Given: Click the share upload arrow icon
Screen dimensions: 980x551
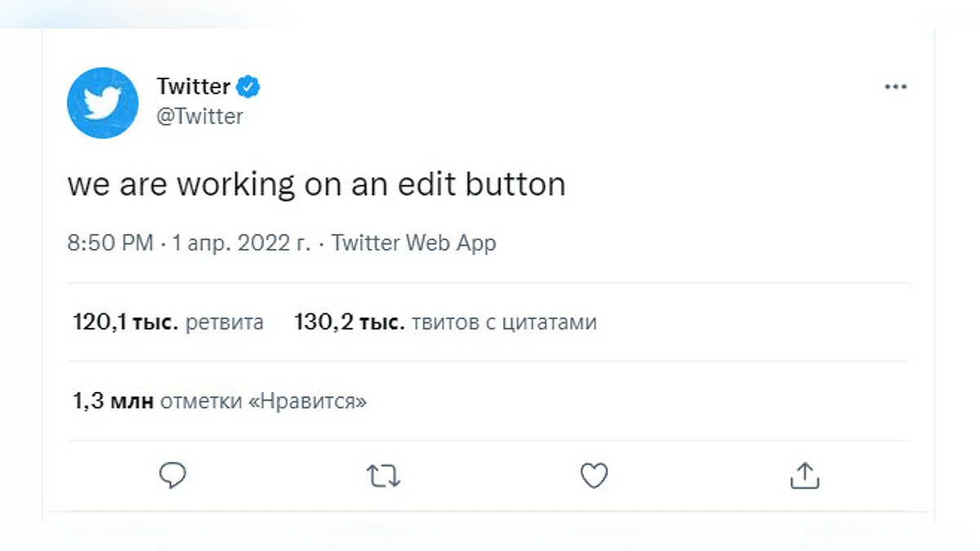Looking at the screenshot, I should pos(804,475).
